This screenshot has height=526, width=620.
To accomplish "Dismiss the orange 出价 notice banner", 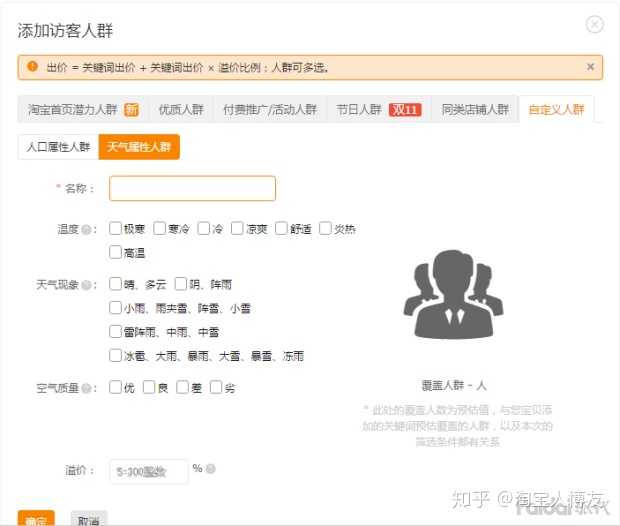I will pos(590,67).
